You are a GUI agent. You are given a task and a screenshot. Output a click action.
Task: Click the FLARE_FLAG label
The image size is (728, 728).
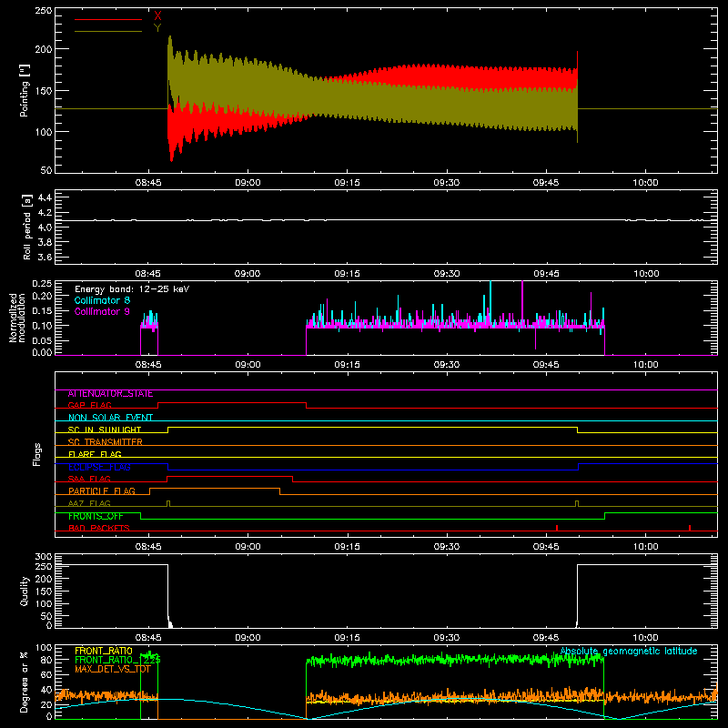(95, 454)
